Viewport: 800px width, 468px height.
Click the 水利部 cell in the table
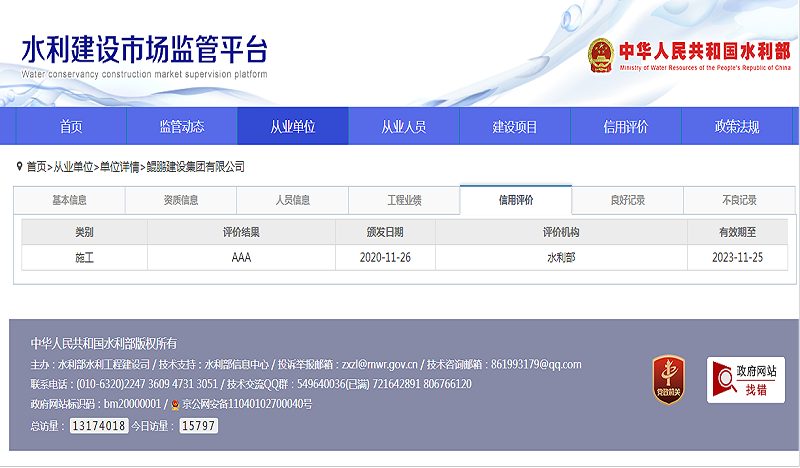pyautogui.click(x=561, y=257)
